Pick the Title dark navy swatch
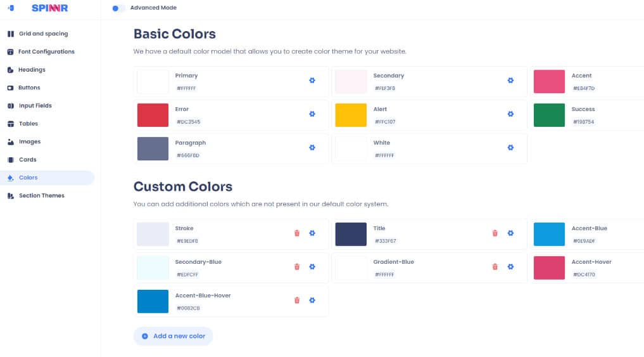The width and height of the screenshot is (644, 357). click(x=351, y=234)
